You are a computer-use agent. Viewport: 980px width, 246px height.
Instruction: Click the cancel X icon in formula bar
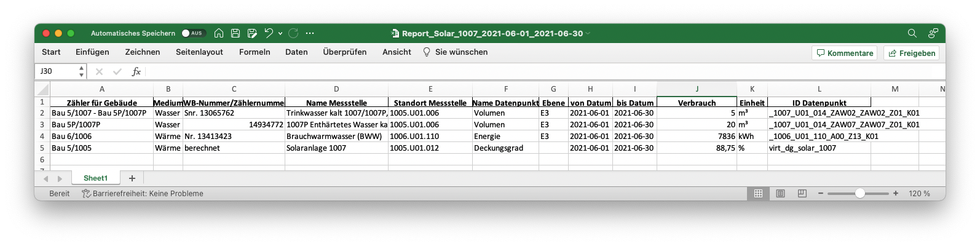[99, 71]
